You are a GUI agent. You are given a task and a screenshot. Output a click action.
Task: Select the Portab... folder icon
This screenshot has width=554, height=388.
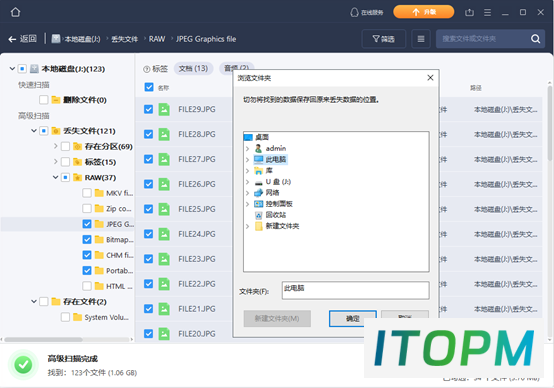point(99,271)
